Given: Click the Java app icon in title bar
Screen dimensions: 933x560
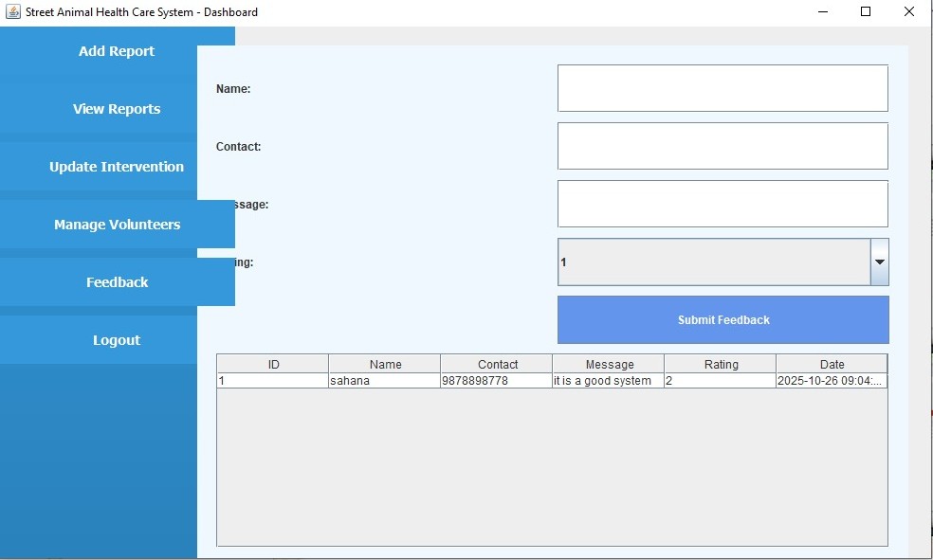Looking at the screenshot, I should point(11,11).
